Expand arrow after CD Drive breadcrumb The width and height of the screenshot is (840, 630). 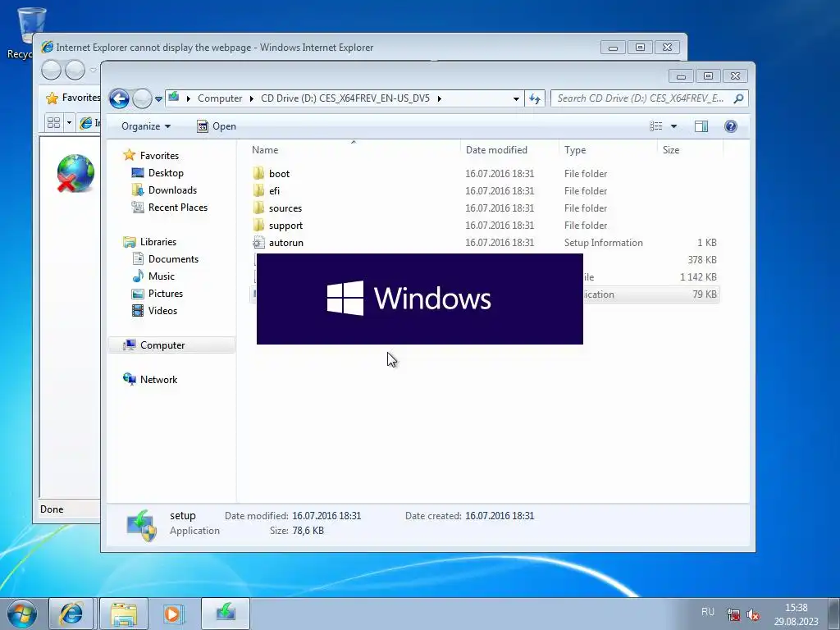440,98
